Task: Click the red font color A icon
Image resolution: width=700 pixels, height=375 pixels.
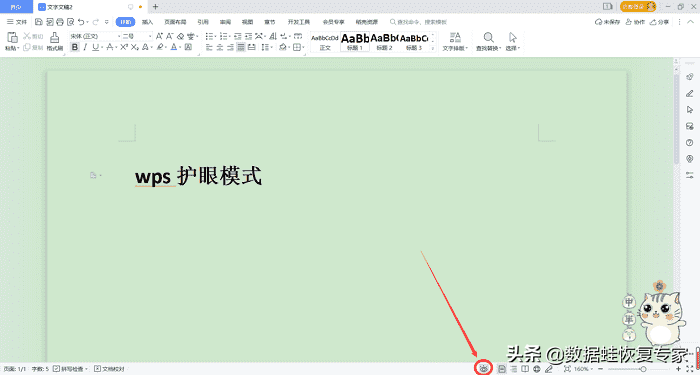Action: click(x=174, y=47)
